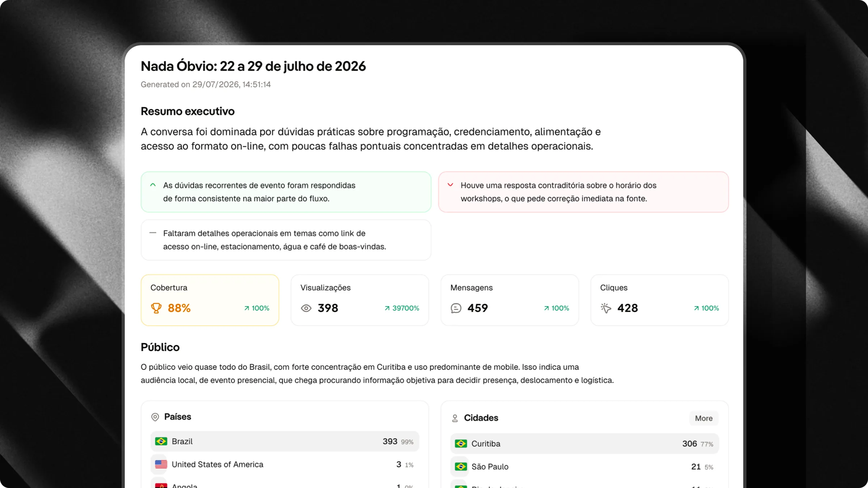Click the report title Nada Óbvio
The image size is (868, 488).
253,66
